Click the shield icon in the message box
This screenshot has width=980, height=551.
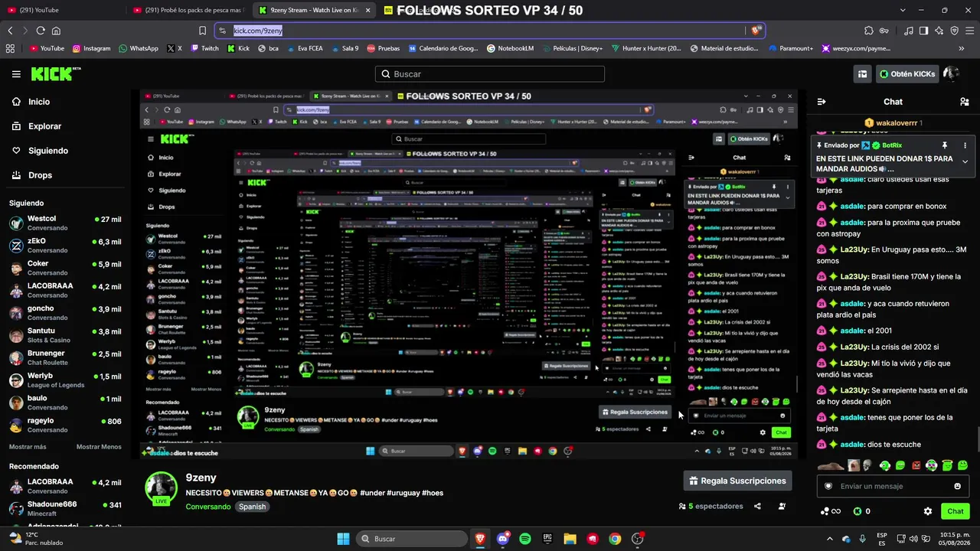coord(828,486)
